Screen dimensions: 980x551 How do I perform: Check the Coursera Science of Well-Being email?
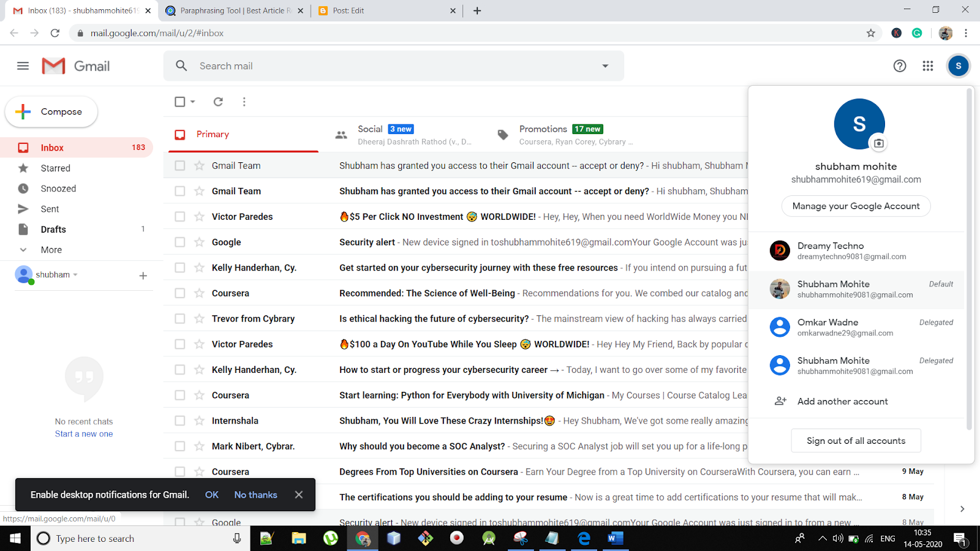coord(179,293)
